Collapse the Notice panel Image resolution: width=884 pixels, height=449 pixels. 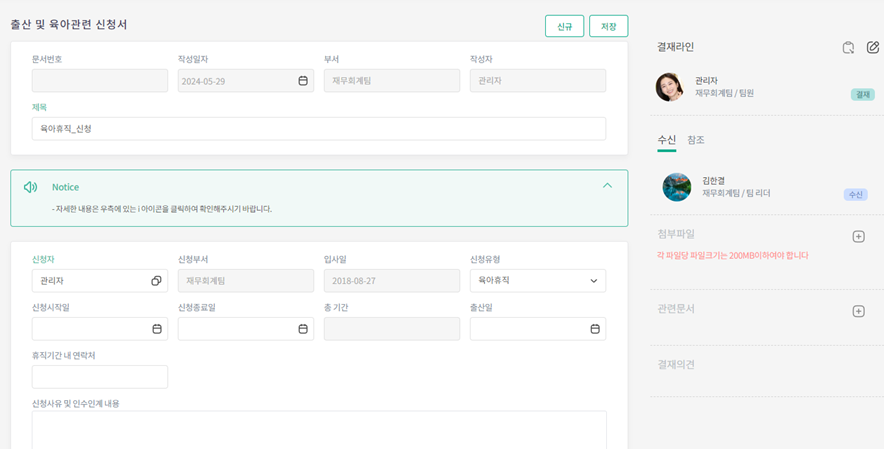[x=607, y=186]
